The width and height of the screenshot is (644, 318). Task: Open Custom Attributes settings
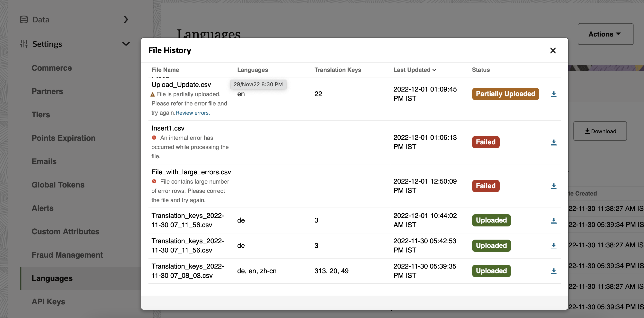coord(65,231)
